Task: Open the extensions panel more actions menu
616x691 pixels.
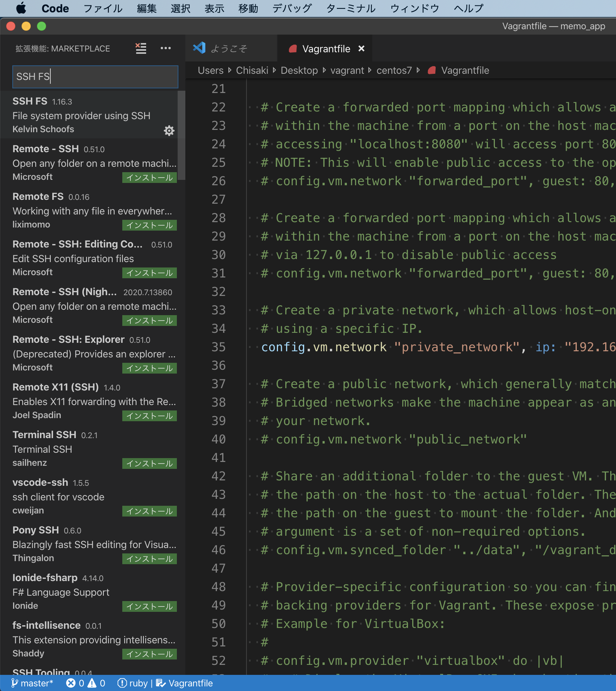Action: pos(165,48)
